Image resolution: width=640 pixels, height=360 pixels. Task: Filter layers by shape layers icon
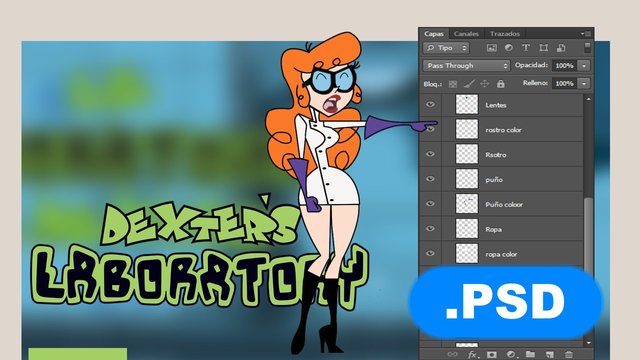543,48
